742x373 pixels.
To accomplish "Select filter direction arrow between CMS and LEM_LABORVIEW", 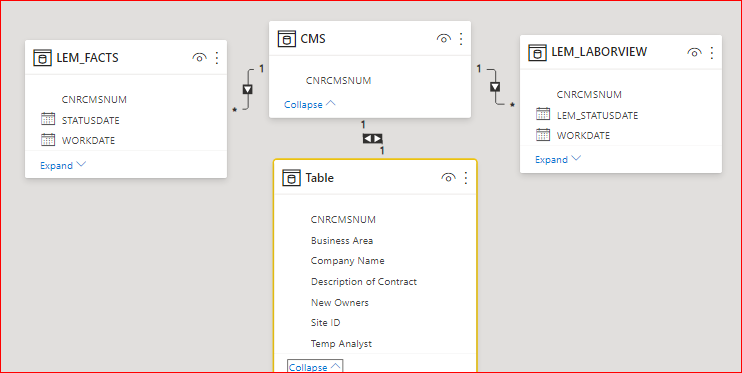I will click(x=495, y=87).
